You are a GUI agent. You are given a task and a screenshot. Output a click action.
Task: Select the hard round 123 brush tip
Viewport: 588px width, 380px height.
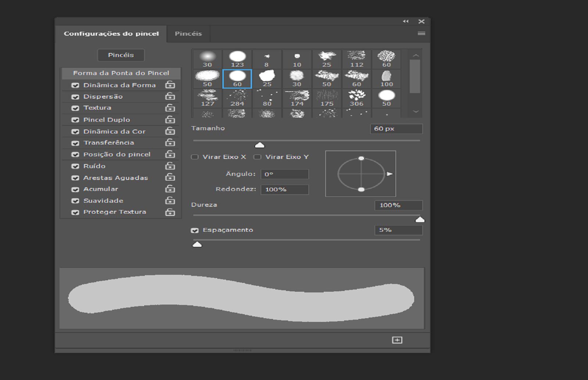click(x=237, y=59)
